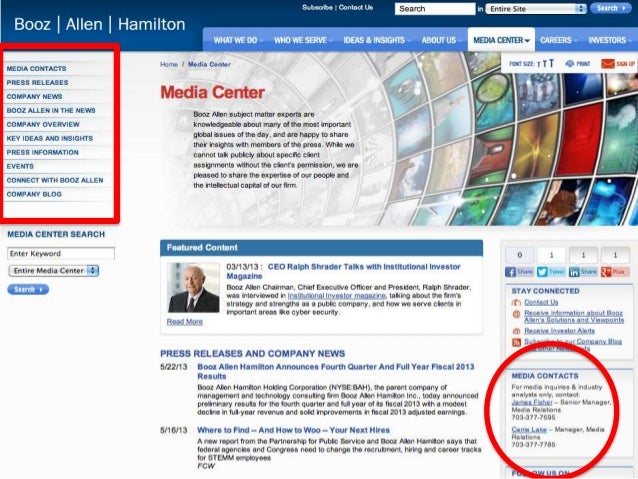Click the Booz Allen Hamilton logo

tap(100, 24)
